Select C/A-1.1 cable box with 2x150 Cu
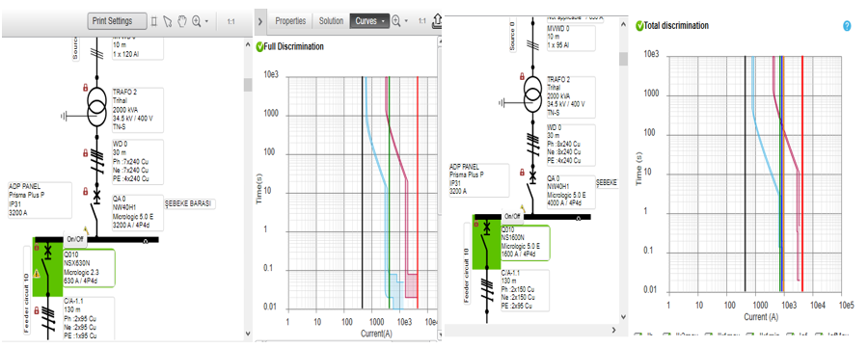Viewport: 868px width, 348px height. pyautogui.click(x=525, y=290)
